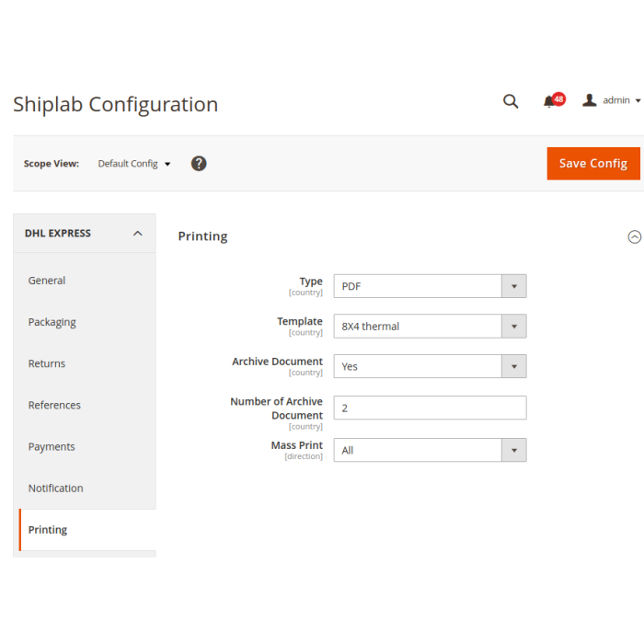Image resolution: width=644 pixels, height=644 pixels.
Task: Click the Type field label
Action: click(311, 282)
